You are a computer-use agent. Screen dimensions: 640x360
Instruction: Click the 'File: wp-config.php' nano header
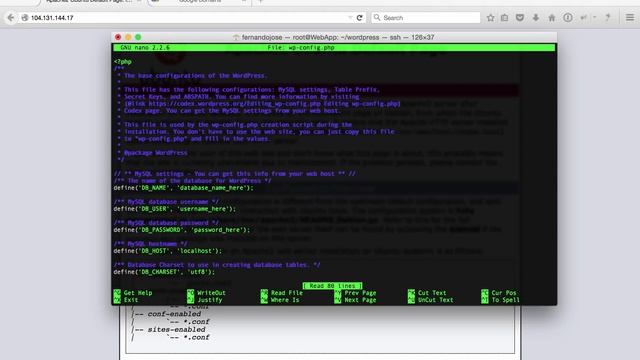[x=301, y=47]
